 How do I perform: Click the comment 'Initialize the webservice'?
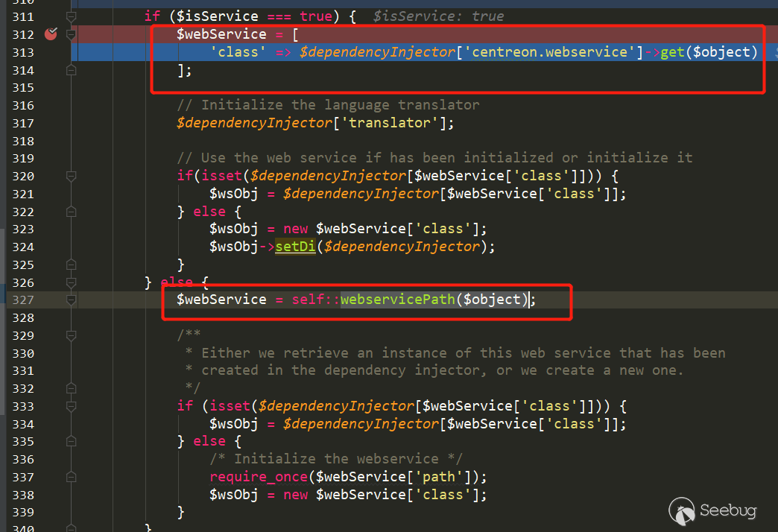(336, 459)
